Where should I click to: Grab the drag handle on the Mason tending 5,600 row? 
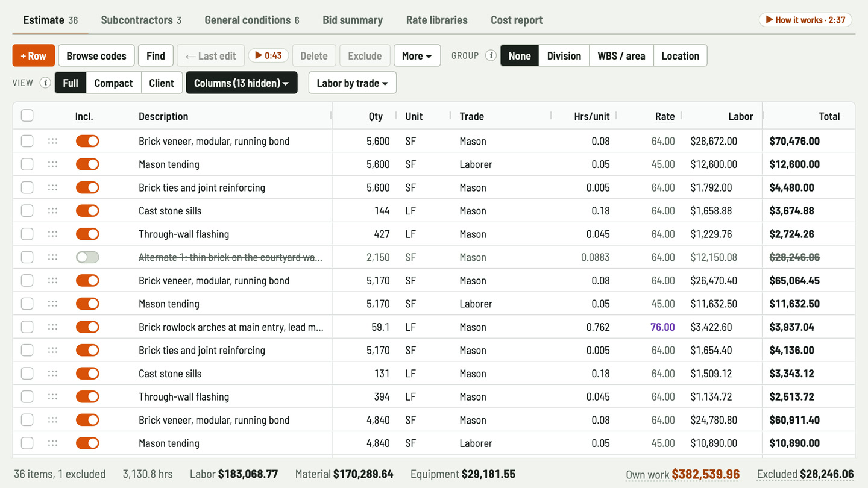pos(52,164)
